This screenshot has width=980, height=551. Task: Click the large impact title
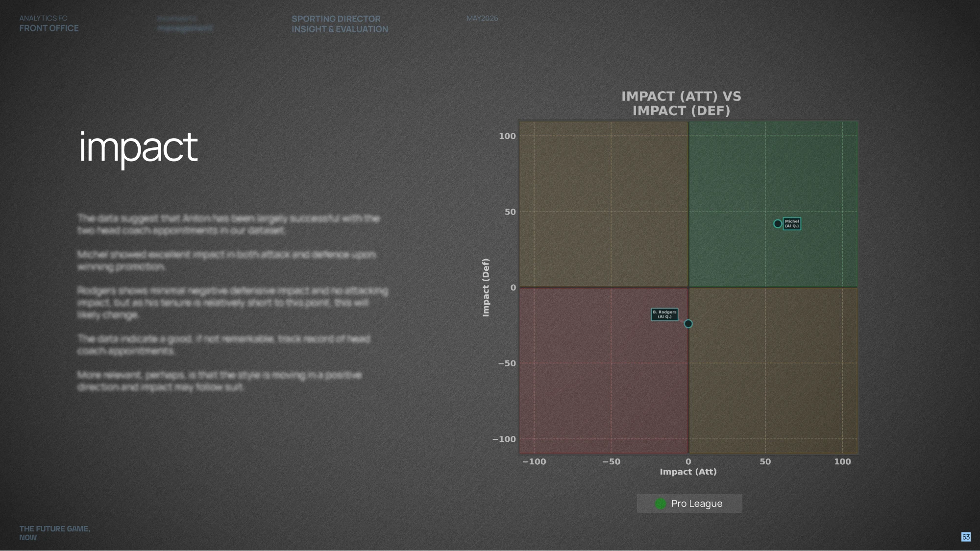138,148
